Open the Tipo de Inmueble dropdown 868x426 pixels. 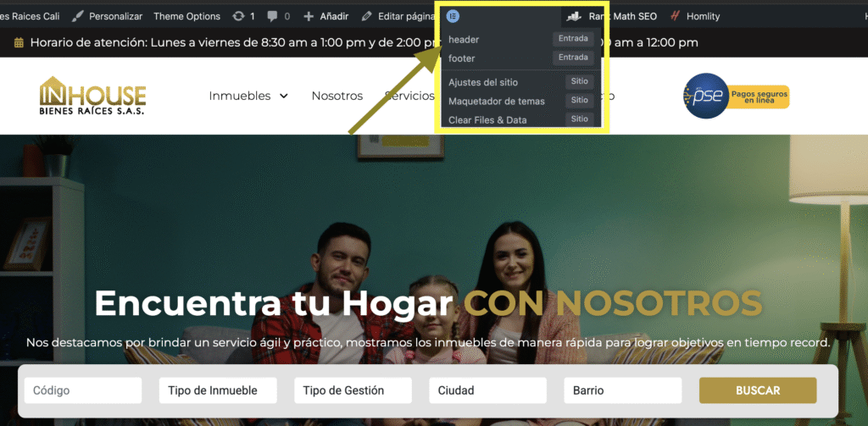218,390
